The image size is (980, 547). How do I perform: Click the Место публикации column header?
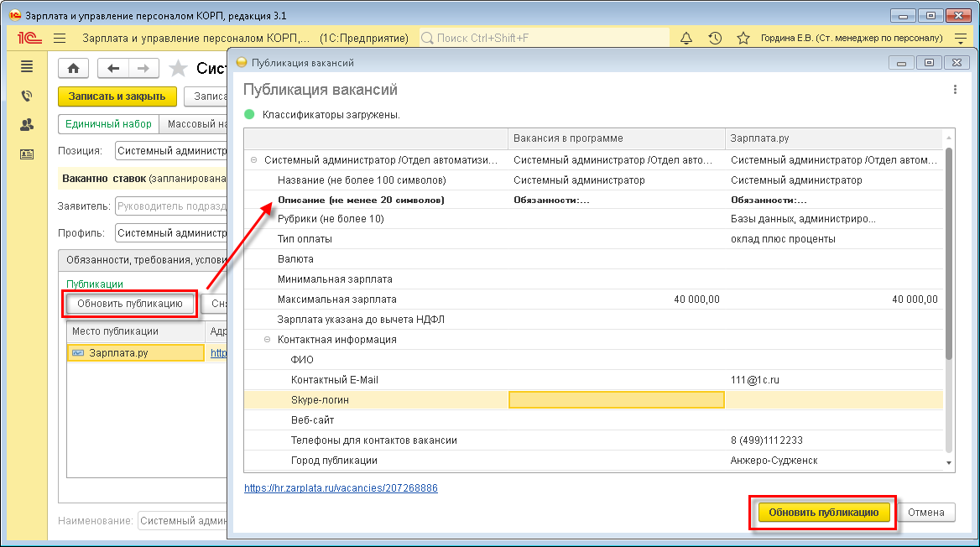pyautogui.click(x=136, y=331)
